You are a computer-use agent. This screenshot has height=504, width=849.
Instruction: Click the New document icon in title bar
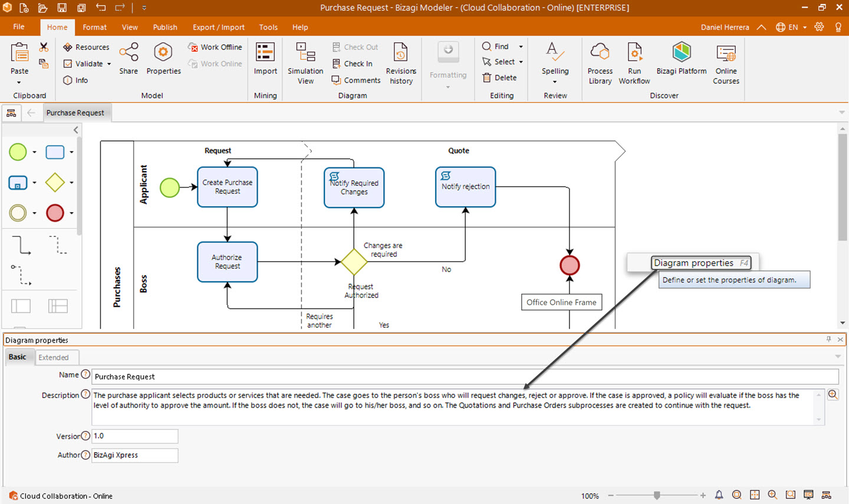[24, 8]
